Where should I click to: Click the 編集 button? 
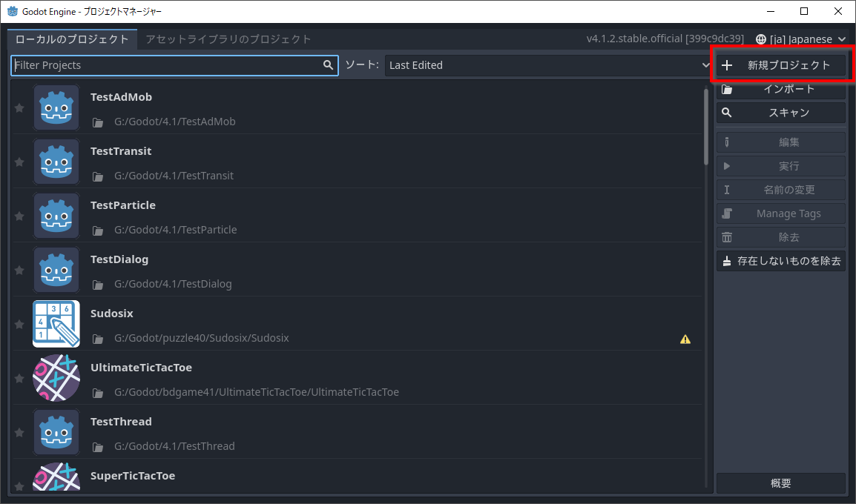click(781, 142)
